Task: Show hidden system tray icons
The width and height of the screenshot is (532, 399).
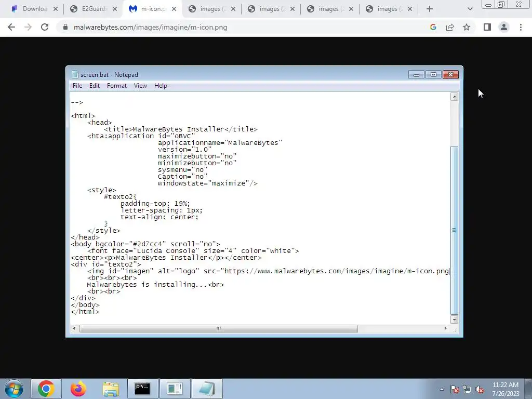Action: 442,389
